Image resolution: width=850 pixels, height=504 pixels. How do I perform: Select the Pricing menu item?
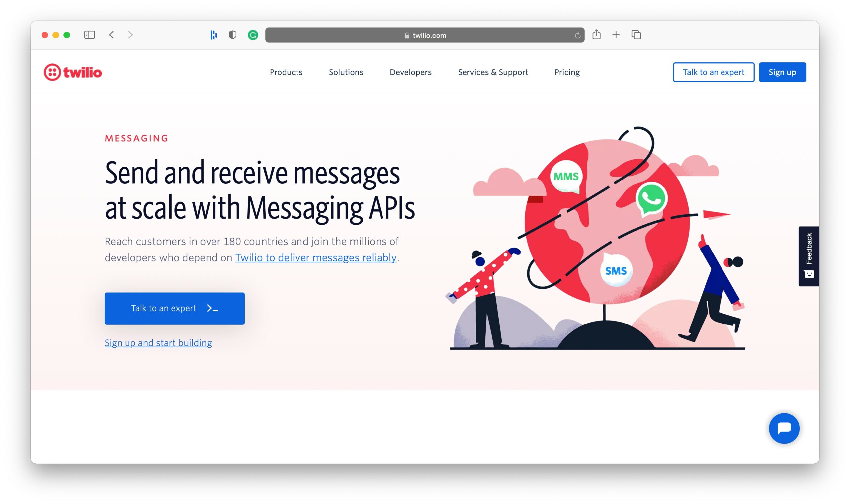point(567,72)
